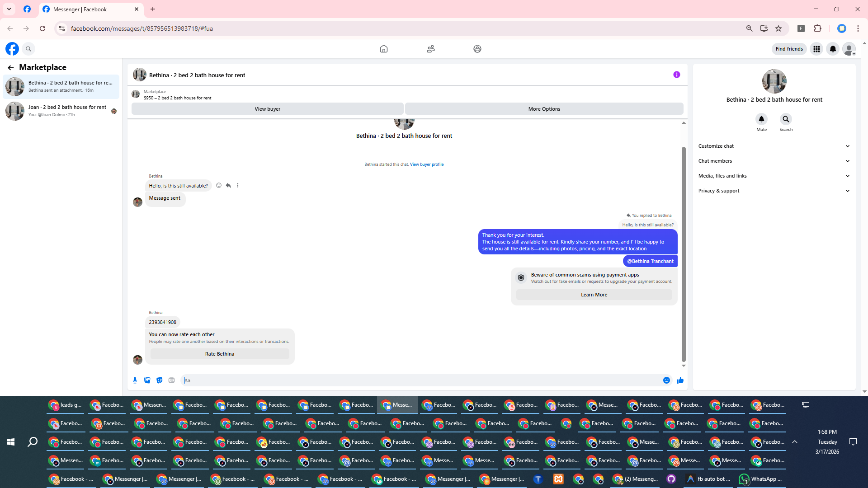This screenshot has height=488, width=868.
Task: Follow the View buyer profile link
Action: point(427,164)
